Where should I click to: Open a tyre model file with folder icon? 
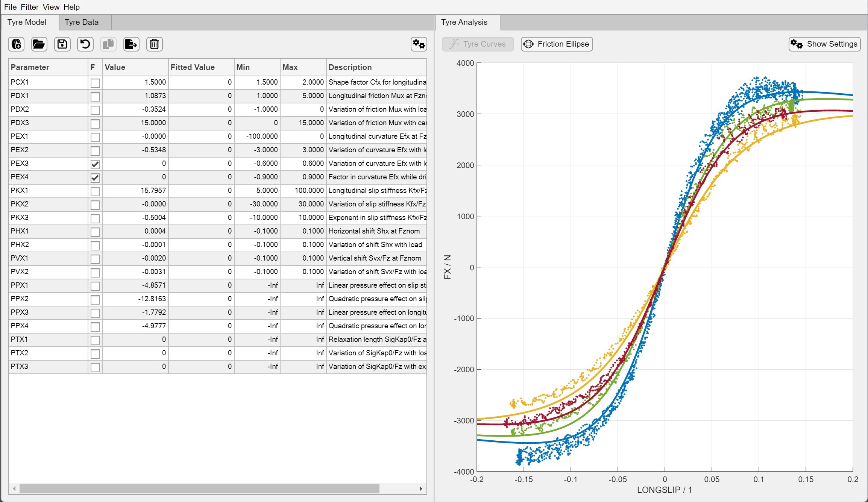pos(39,44)
